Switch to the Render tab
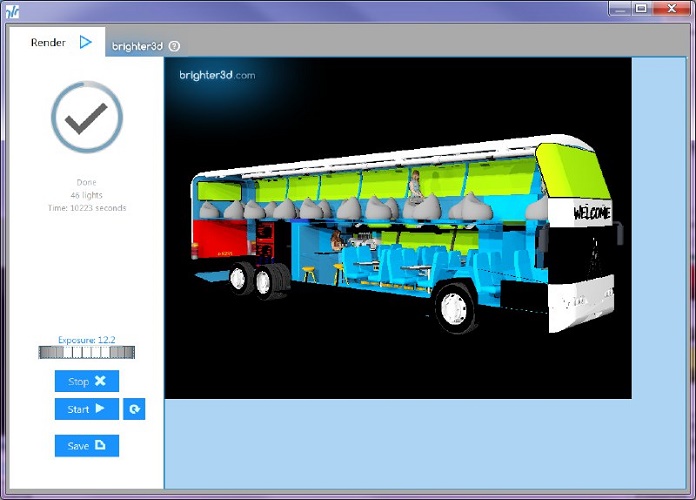696x500 pixels. tap(49, 43)
